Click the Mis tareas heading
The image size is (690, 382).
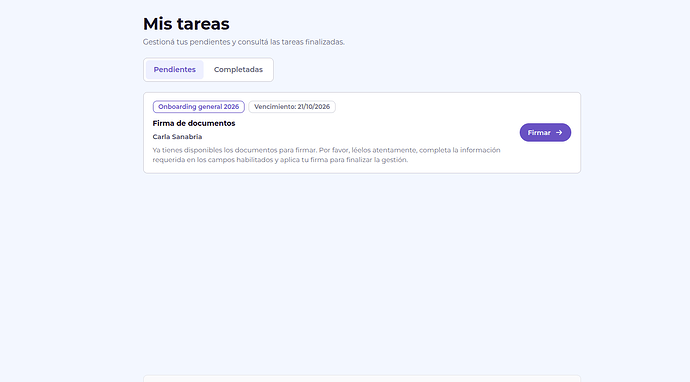(186, 24)
